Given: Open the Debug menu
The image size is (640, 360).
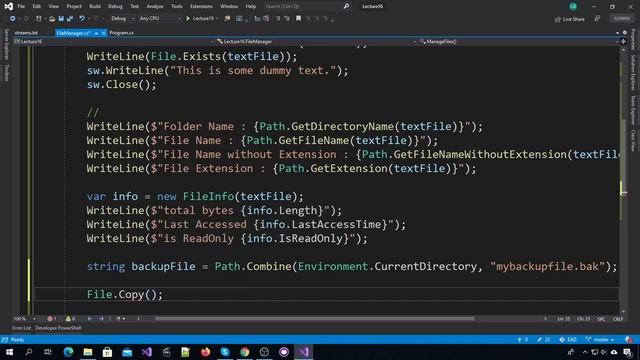Looking at the screenshot, I should point(115,7).
